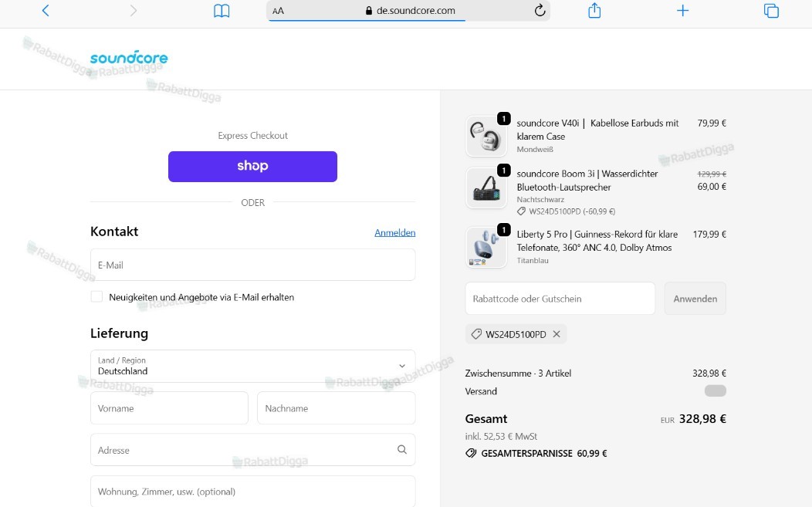812x507 pixels.
Task: Focus the E-Mail input field
Action: (x=252, y=265)
